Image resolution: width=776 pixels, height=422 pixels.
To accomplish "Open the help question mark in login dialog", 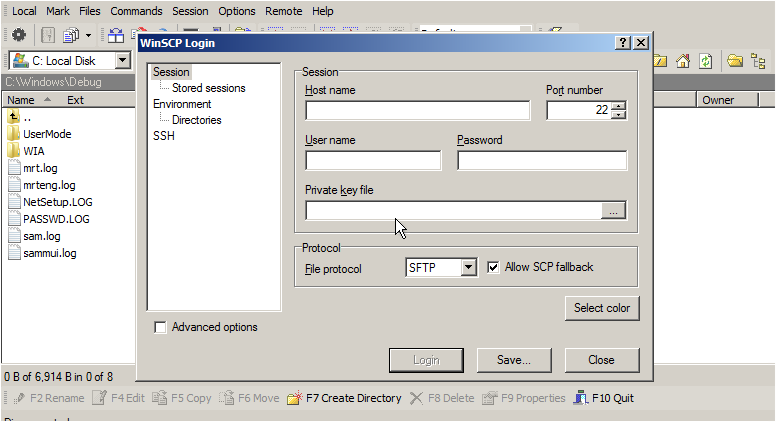I will click(623, 43).
